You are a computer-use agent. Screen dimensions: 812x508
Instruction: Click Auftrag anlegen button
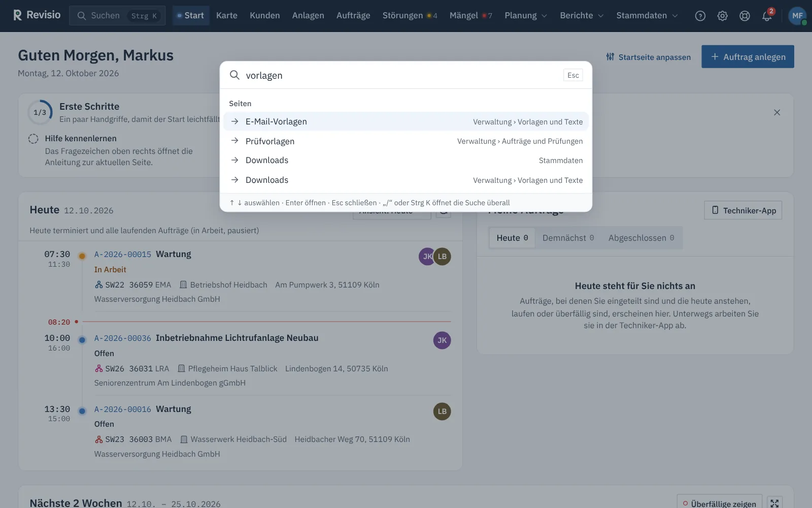748,57
